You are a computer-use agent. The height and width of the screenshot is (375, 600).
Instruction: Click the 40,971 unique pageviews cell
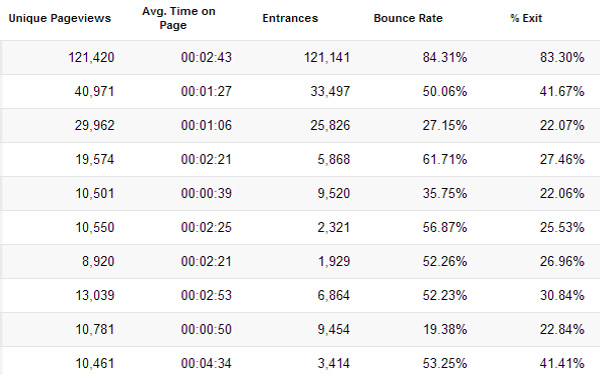pyautogui.click(x=95, y=91)
